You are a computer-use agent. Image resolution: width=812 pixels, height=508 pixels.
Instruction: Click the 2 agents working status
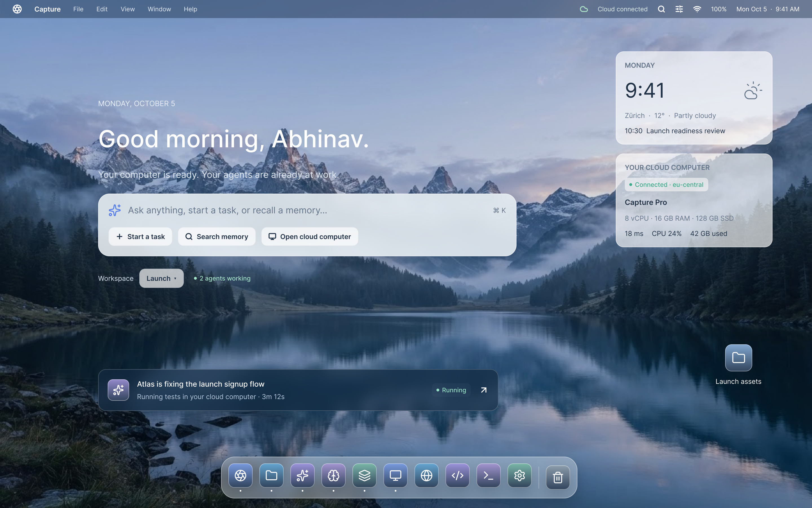pyautogui.click(x=222, y=278)
